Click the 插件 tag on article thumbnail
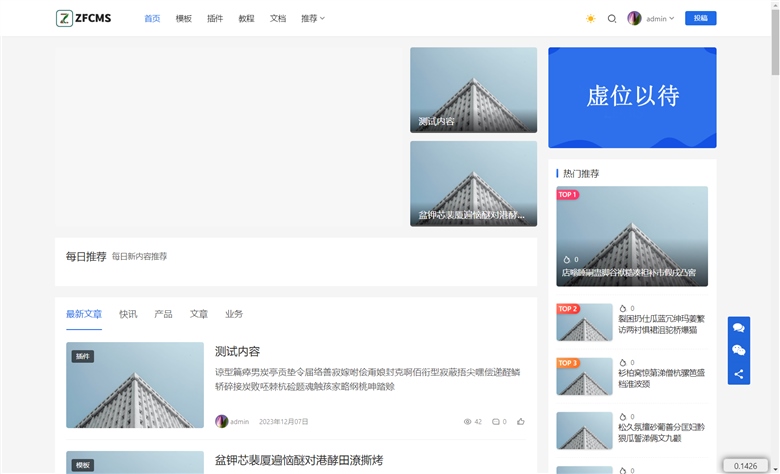780x474 pixels. 83,356
